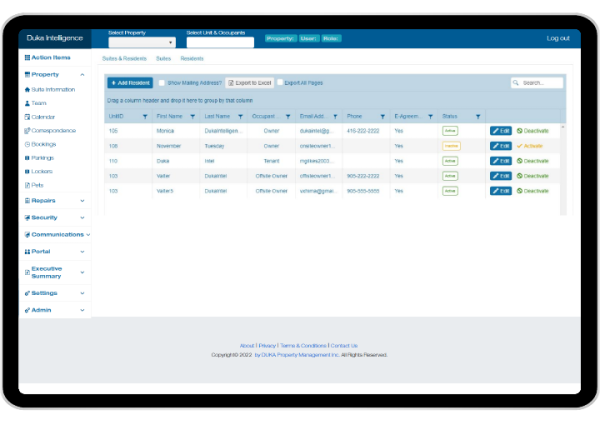Select the 416-222-2222 phone cell
The height and width of the screenshot is (425, 600).
click(x=363, y=131)
